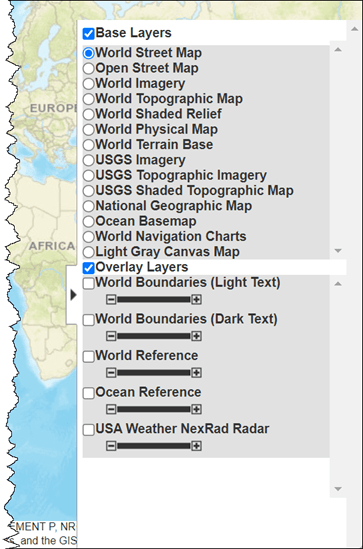Choose World Shaded Relief base layer
Viewport: 363px width, 549px height.
click(89, 114)
